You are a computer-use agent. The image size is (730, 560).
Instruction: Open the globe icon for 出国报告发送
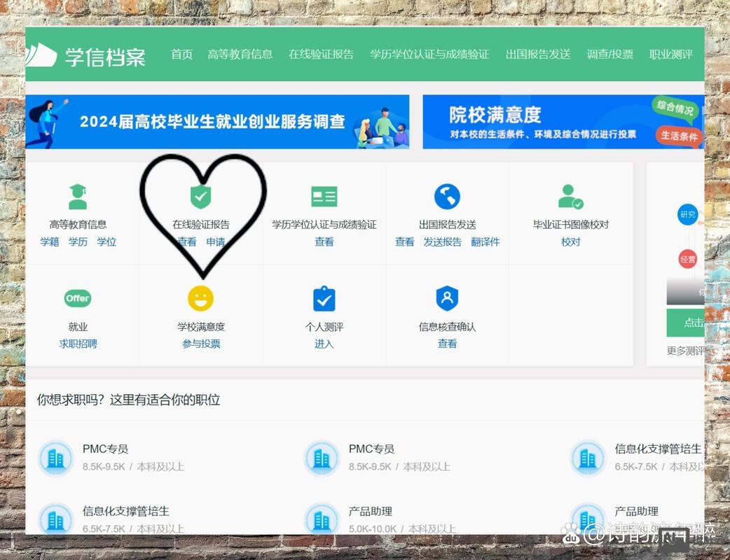(447, 196)
